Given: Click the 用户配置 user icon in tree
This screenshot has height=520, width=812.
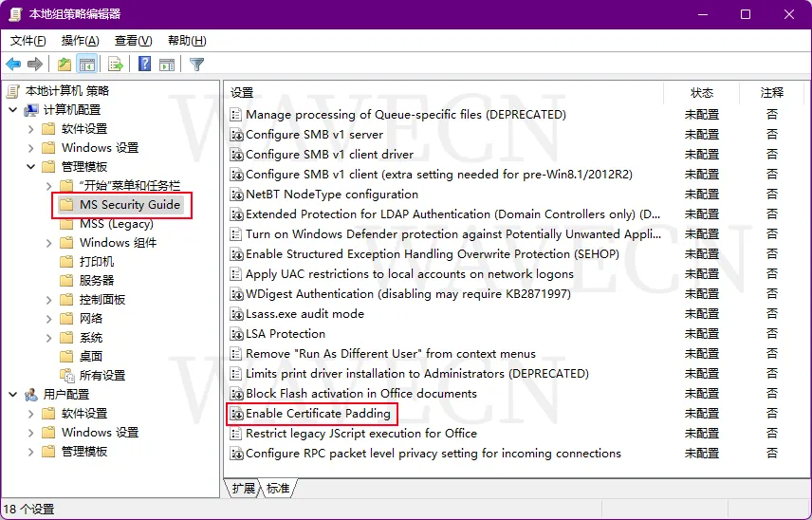Looking at the screenshot, I should click(x=31, y=395).
